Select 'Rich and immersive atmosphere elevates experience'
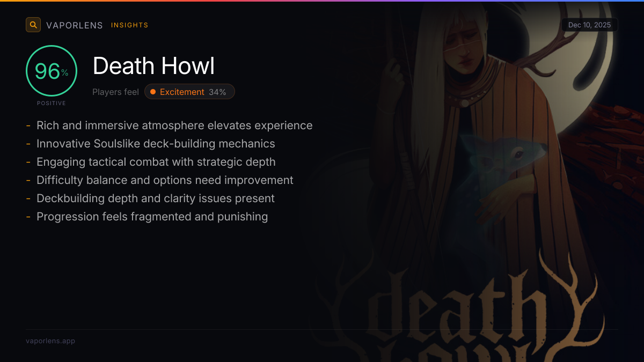 coord(174,125)
